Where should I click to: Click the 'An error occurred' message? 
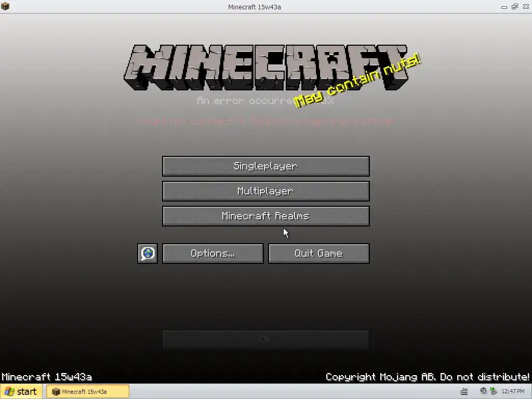265,101
